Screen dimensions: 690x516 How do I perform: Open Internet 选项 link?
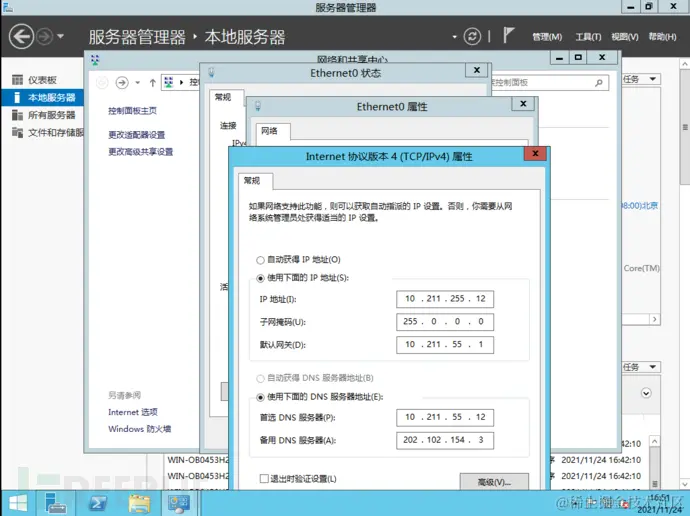pyautogui.click(x=132, y=412)
